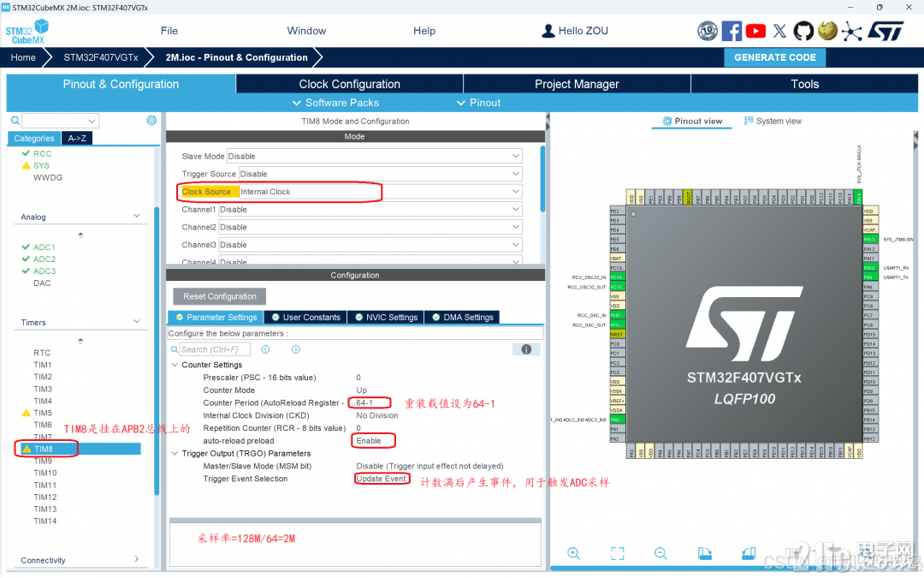Click the GENERATE CODE button
This screenshot has height=578, width=924.
tap(775, 57)
